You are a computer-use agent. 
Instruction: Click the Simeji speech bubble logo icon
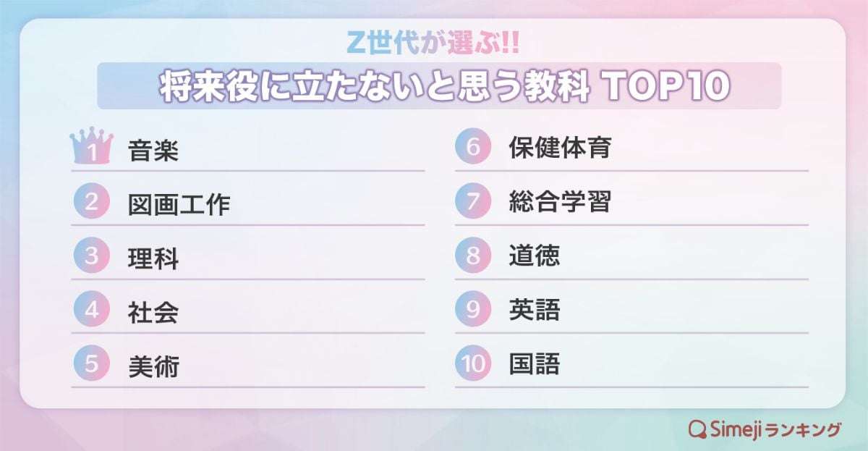click(x=697, y=429)
